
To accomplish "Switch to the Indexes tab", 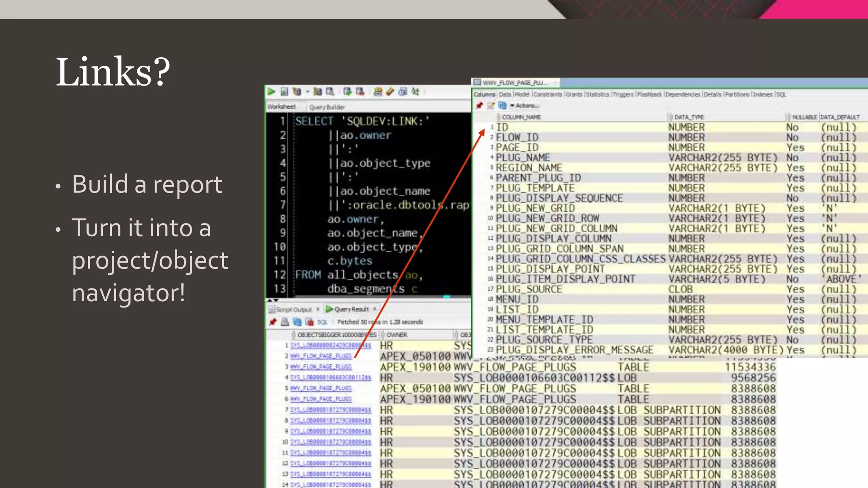I will pos(763,94).
